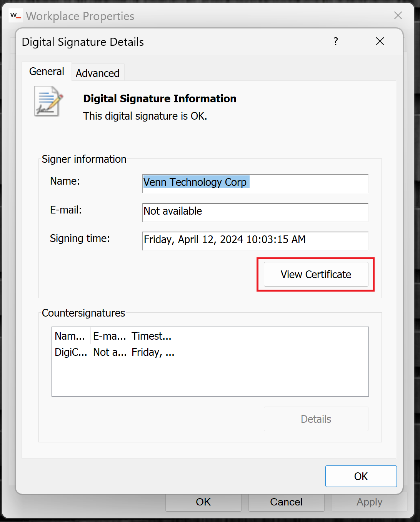Screen dimensions: 420x522
Task: Click the countersignature Friday timestamp cell
Action: [x=153, y=352]
